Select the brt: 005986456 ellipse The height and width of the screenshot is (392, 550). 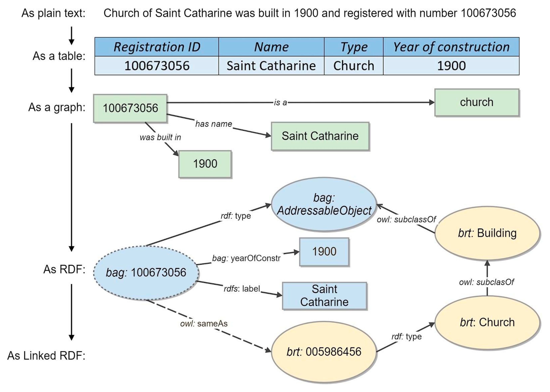324,352
